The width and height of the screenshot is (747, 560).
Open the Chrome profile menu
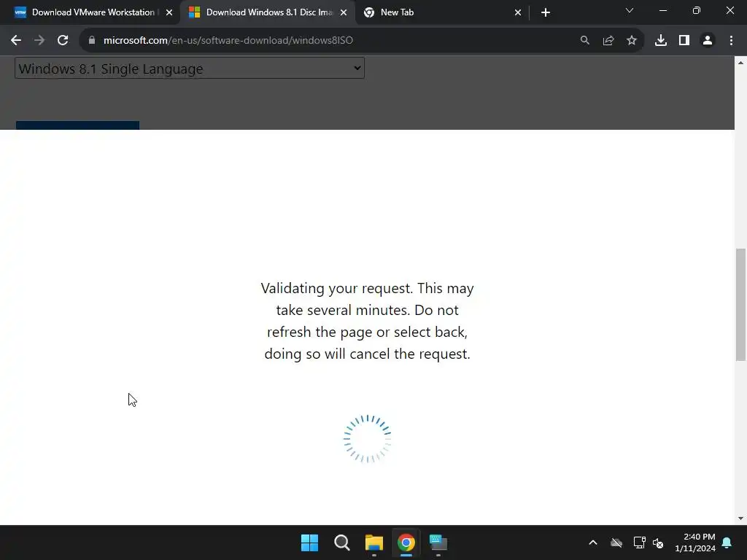click(708, 41)
